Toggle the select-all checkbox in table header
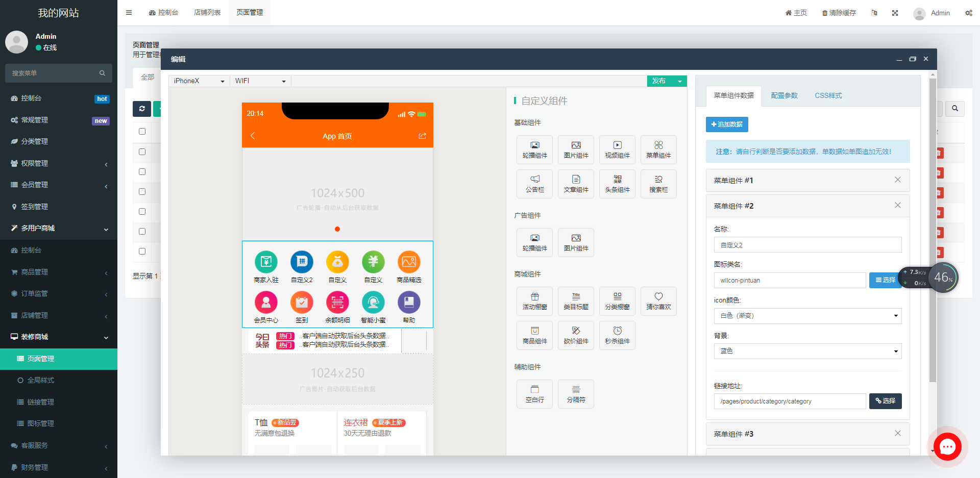This screenshot has width=980, height=478. (142, 132)
